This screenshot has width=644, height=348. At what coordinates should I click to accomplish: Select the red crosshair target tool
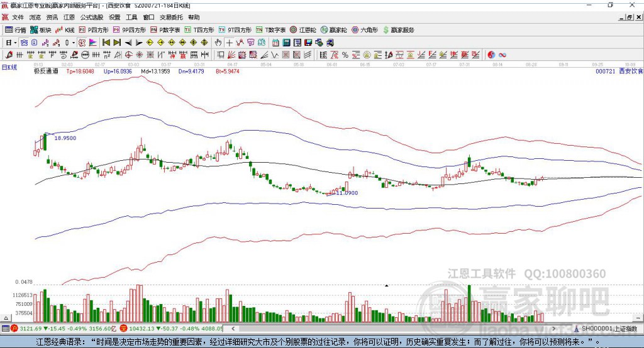[x=128, y=55]
